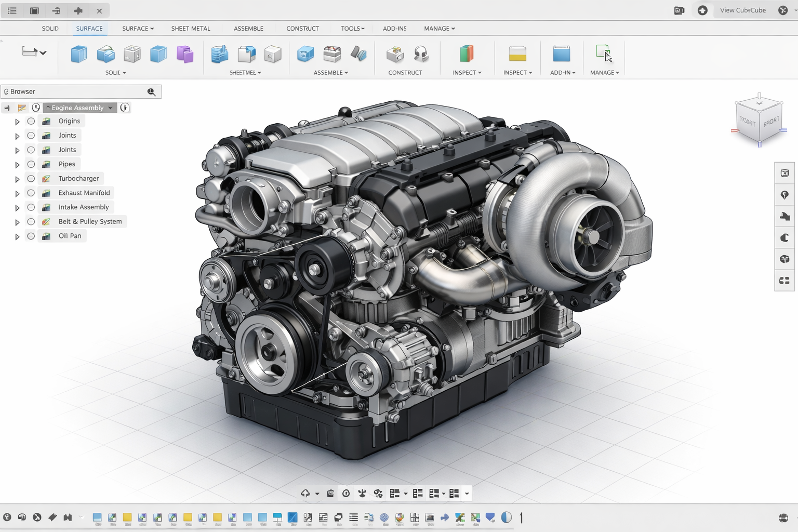Click the clock icon beside Engine Assembly
The height and width of the screenshot is (532, 798).
click(36, 108)
